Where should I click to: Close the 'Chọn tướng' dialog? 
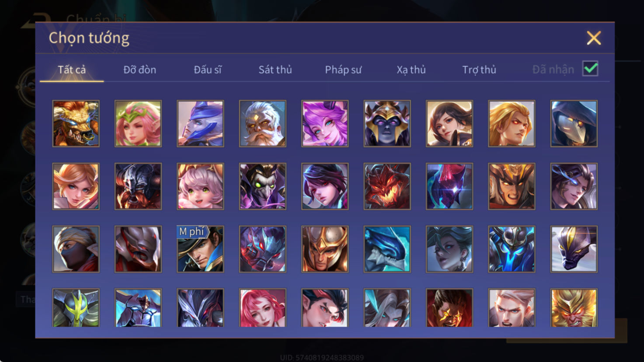594,38
